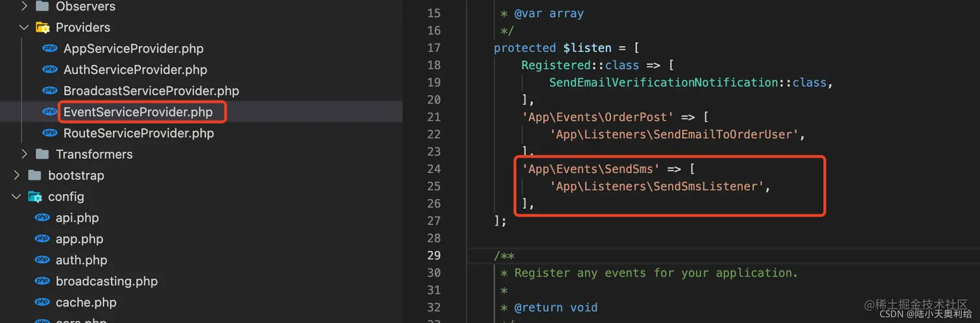Viewport: 980px width, 323px height.
Task: Open AuthServiceProvider.php file
Action: 135,69
